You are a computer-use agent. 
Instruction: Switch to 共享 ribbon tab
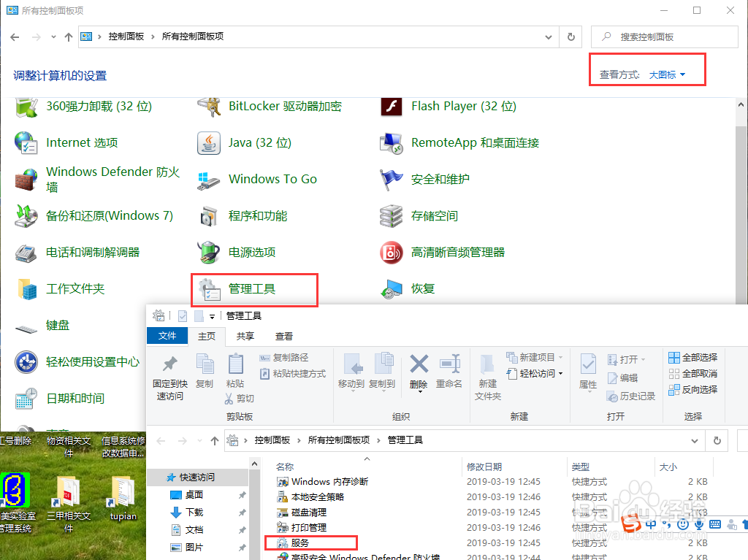(x=245, y=337)
